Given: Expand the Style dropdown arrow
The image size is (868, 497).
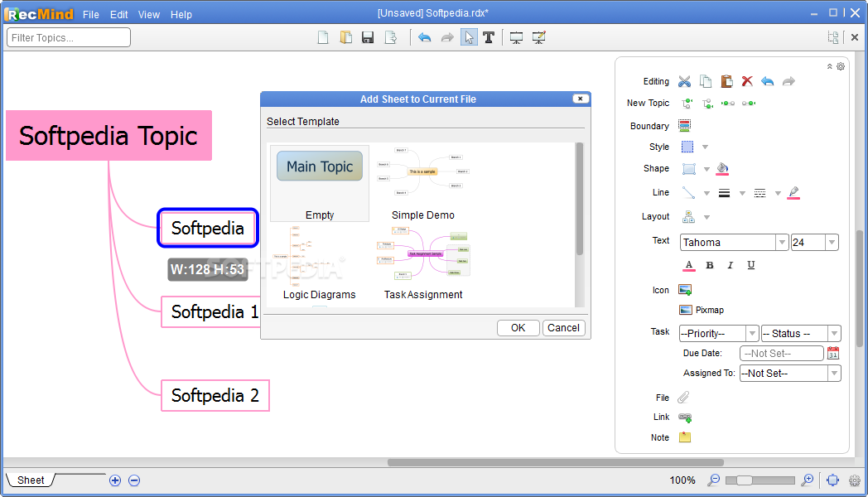Looking at the screenshot, I should pyautogui.click(x=706, y=147).
